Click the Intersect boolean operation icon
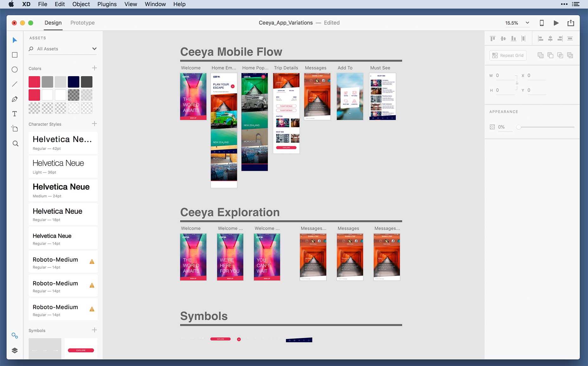 point(560,55)
